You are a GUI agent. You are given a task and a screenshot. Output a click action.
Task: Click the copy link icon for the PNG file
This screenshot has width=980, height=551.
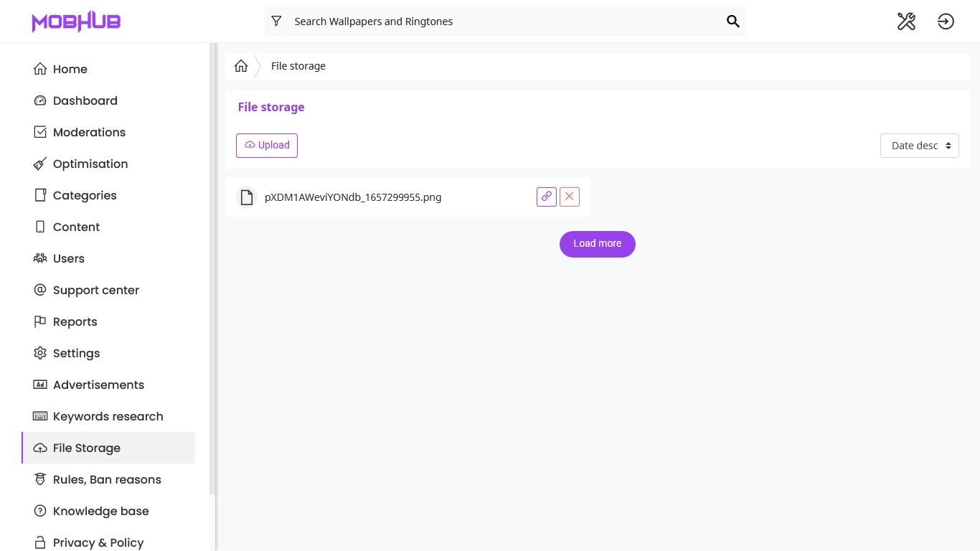[547, 197]
